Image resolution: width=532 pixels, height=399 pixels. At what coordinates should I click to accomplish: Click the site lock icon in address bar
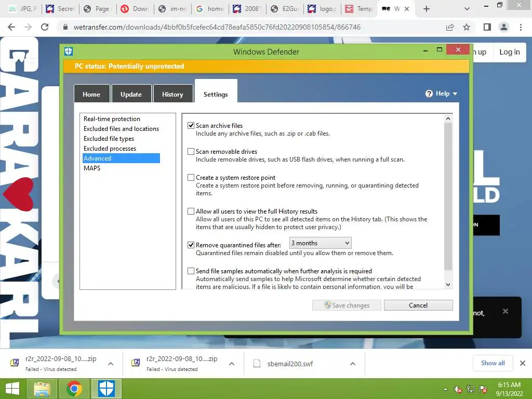coord(65,27)
